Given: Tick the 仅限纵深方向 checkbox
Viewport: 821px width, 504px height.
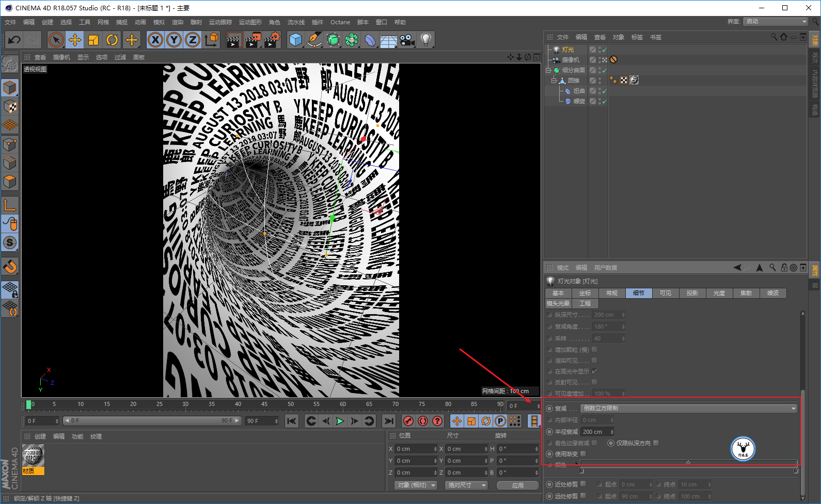Looking at the screenshot, I should click(656, 443).
